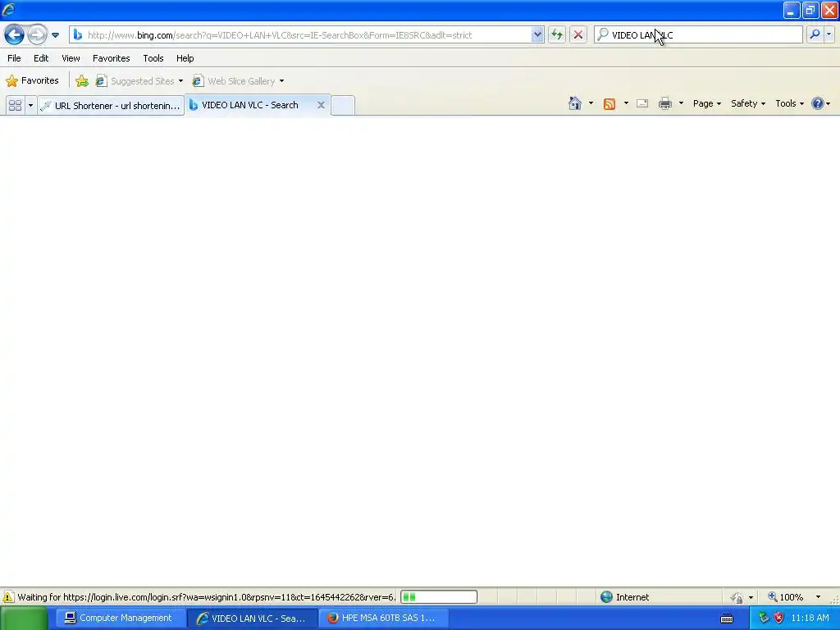Viewport: 840px width, 630px height.
Task: Click the 11:18 AM clock
Action: [x=810, y=619]
